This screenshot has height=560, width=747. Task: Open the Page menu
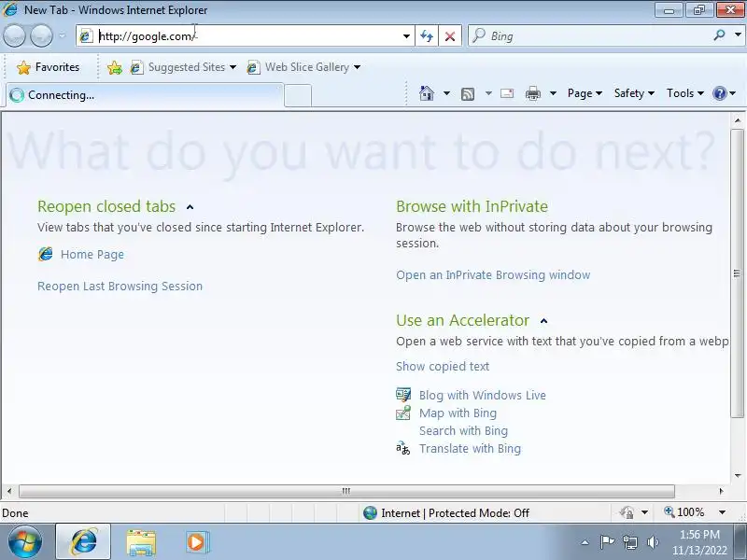[x=585, y=93]
